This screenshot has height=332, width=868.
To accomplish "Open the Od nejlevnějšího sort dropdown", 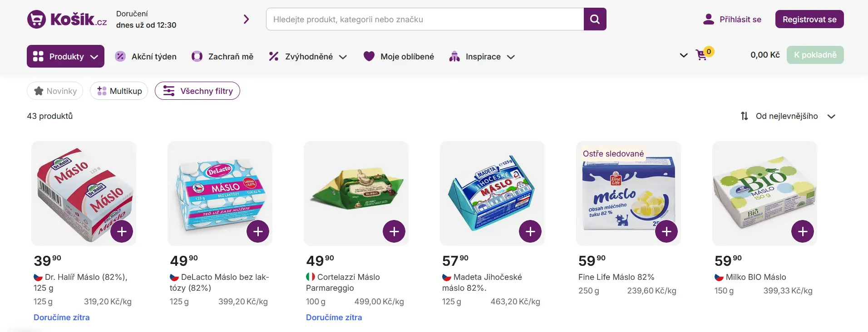I will (788, 117).
